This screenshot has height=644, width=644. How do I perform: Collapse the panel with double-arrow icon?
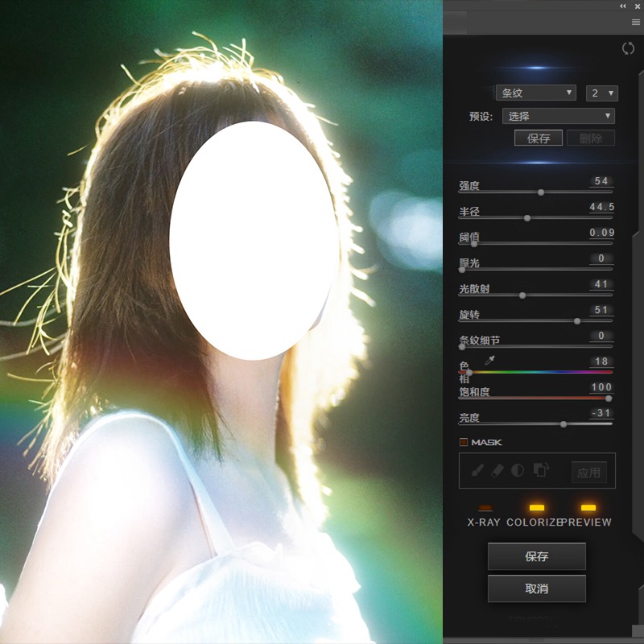[623, 6]
